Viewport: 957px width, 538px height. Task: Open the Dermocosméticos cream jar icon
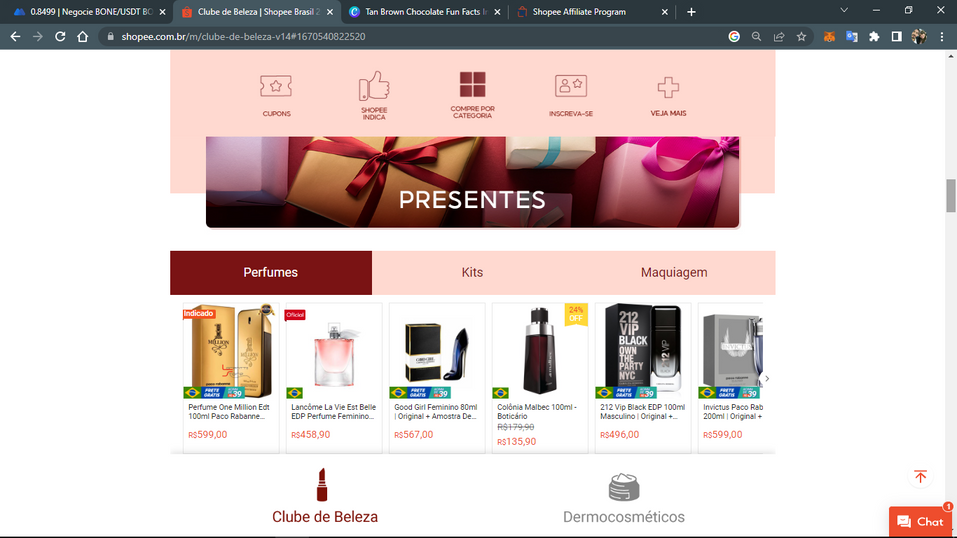(624, 487)
